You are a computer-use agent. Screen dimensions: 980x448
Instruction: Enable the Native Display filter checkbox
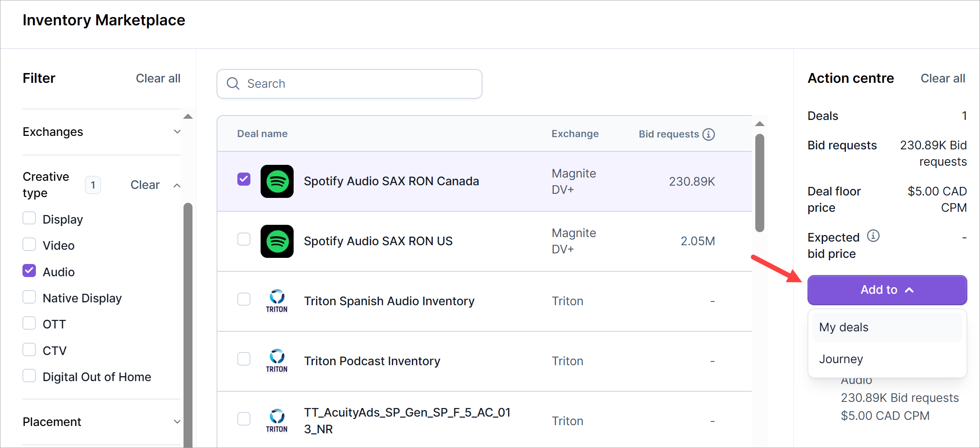(x=29, y=297)
